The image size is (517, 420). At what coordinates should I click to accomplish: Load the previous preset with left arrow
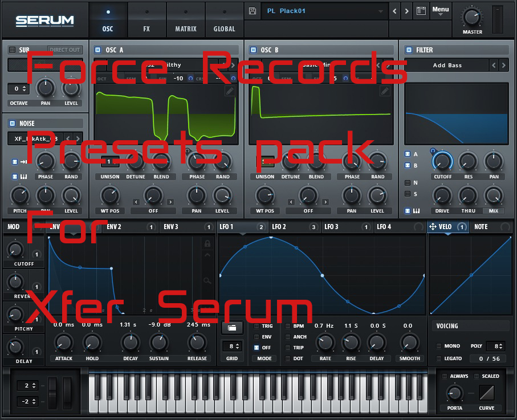394,11
